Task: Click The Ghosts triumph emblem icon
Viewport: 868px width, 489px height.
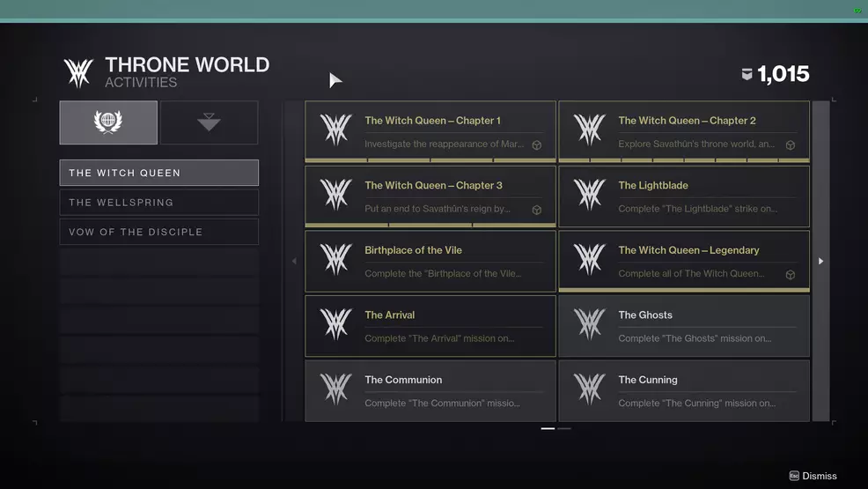Action: 589,325
